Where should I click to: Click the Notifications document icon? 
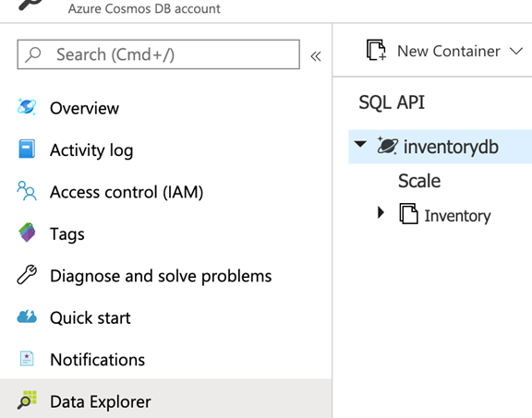[x=27, y=358]
